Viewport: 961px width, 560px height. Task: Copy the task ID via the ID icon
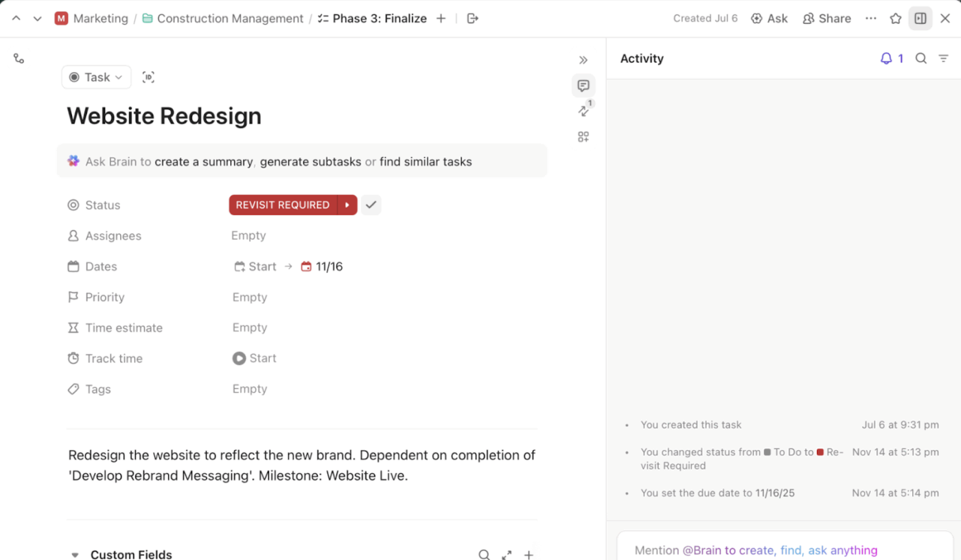(x=148, y=77)
